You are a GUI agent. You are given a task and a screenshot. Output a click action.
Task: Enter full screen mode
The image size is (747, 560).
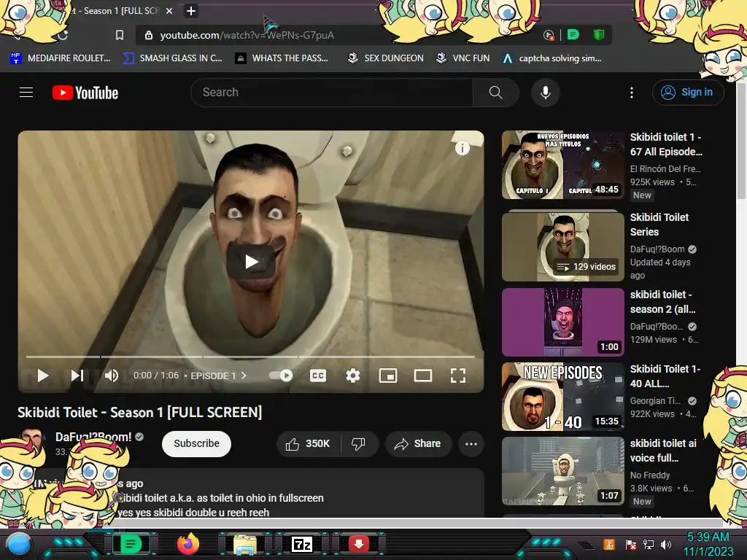[458, 376]
